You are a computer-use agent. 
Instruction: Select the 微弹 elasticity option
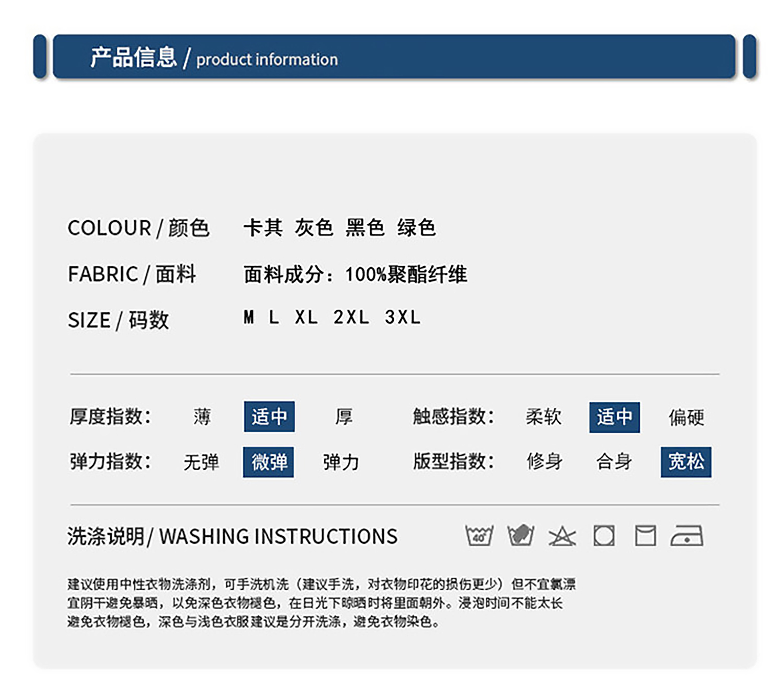(268, 462)
